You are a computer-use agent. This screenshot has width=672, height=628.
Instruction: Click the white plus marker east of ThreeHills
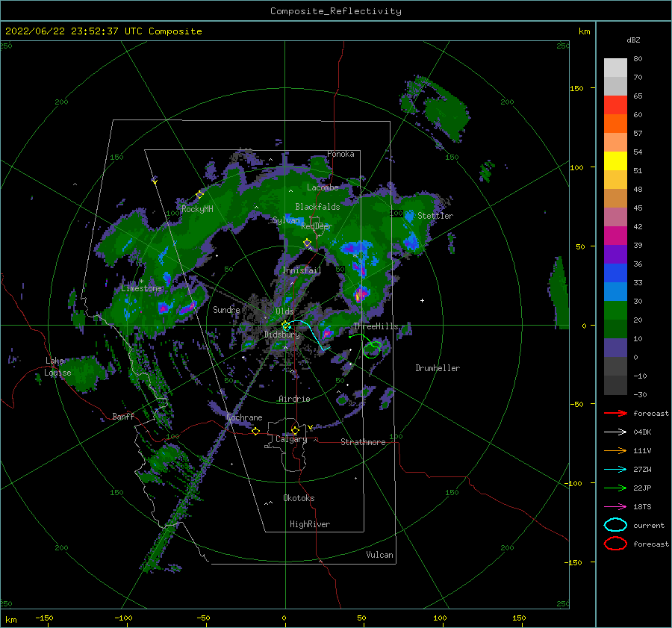[x=422, y=300]
